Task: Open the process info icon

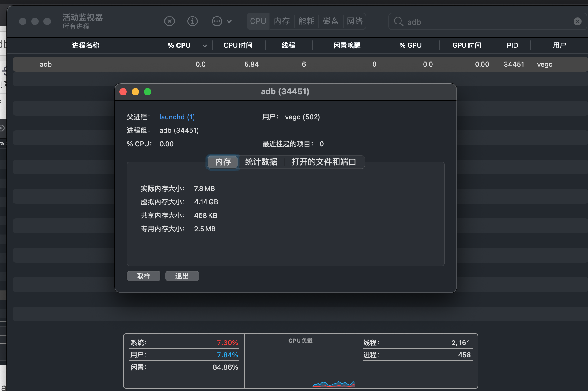Action: point(192,21)
